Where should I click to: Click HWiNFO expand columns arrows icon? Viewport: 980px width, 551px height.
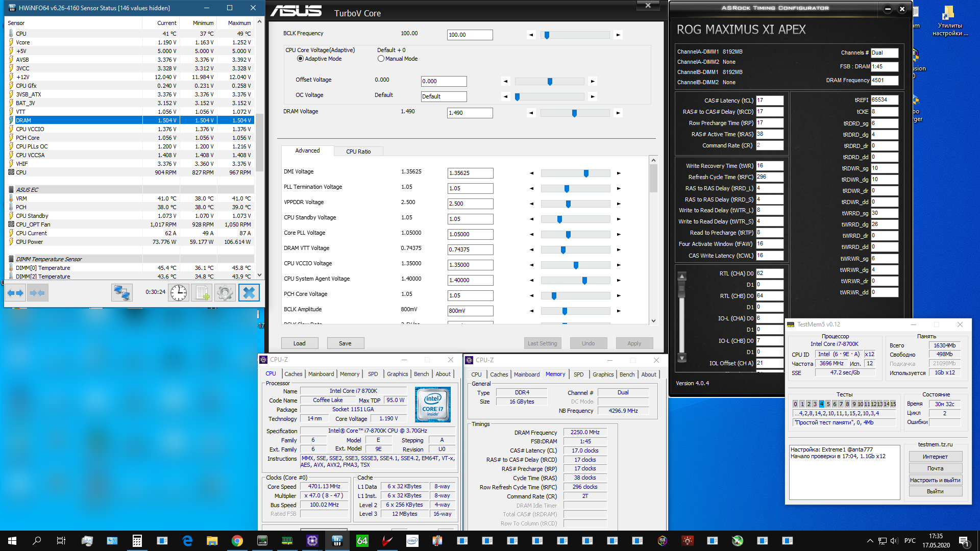tap(15, 293)
